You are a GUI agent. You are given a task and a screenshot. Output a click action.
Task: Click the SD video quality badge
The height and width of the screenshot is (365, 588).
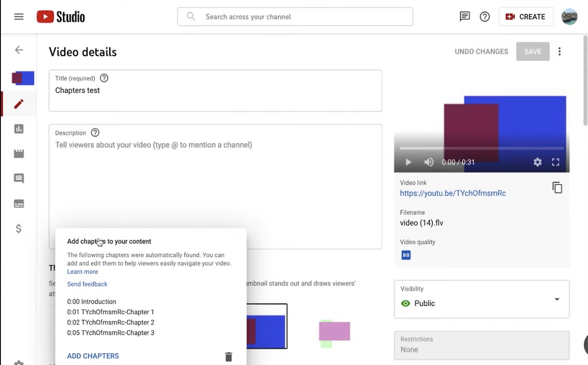[x=406, y=255]
